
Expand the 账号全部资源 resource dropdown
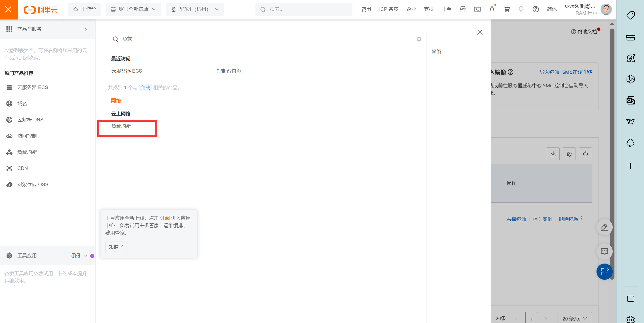click(x=133, y=9)
